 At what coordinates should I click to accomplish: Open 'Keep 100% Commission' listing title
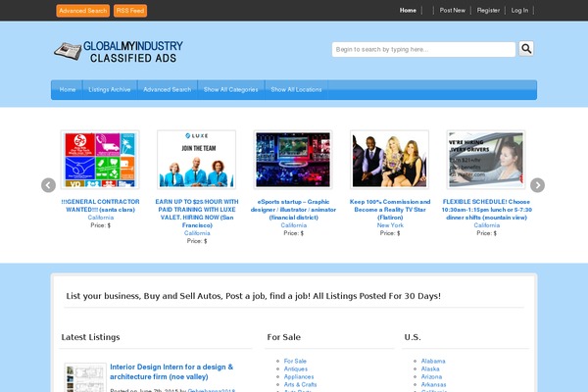pos(390,210)
